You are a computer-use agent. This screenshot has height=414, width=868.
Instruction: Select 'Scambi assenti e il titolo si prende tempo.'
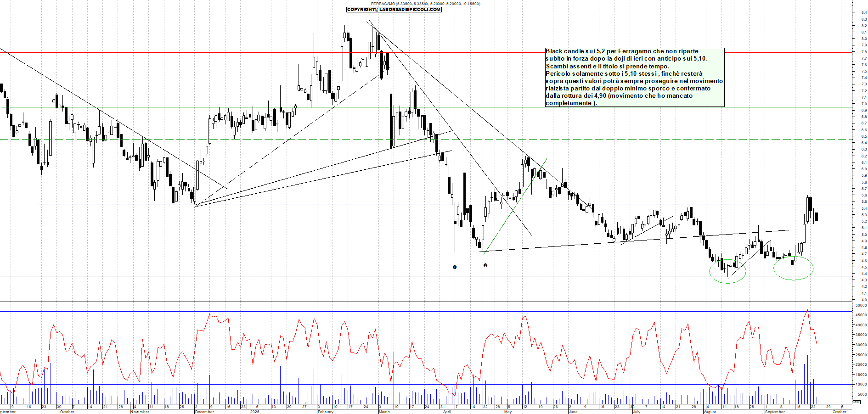607,66
